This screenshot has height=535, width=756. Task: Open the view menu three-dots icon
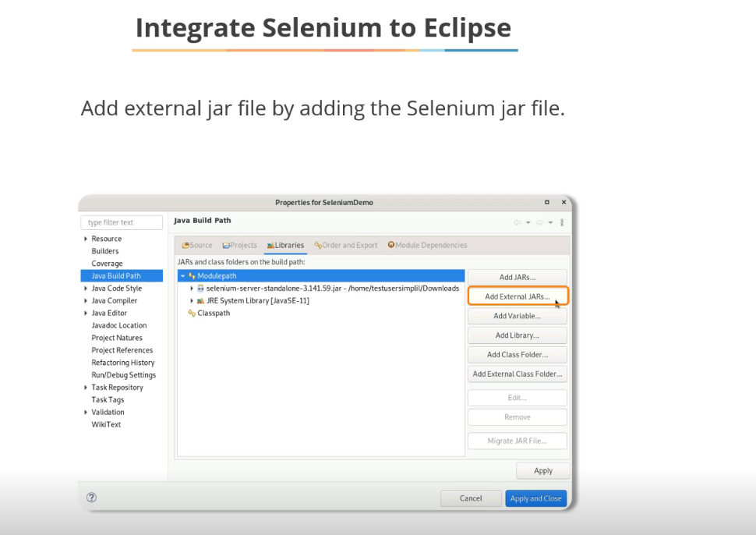(x=562, y=222)
